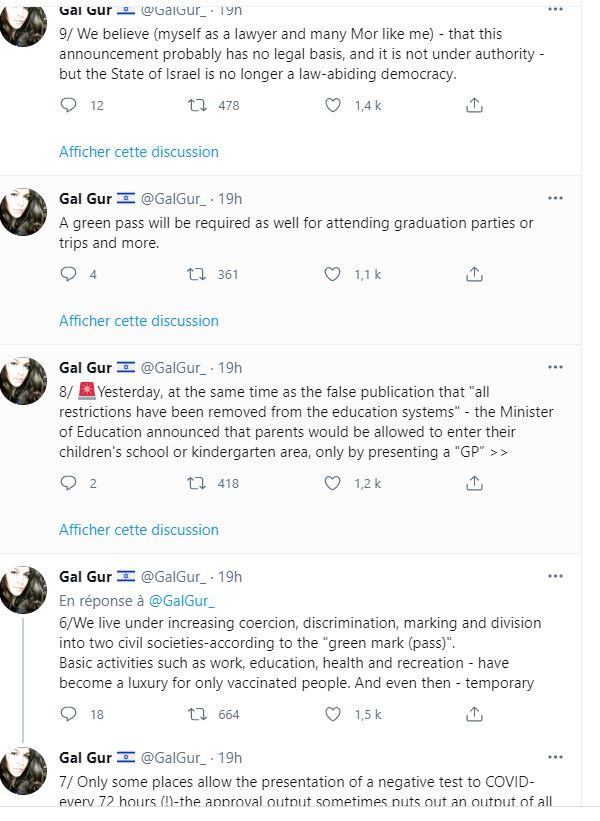Open more options on graduation parties tweet
This screenshot has width=600, height=821.
tap(555, 198)
